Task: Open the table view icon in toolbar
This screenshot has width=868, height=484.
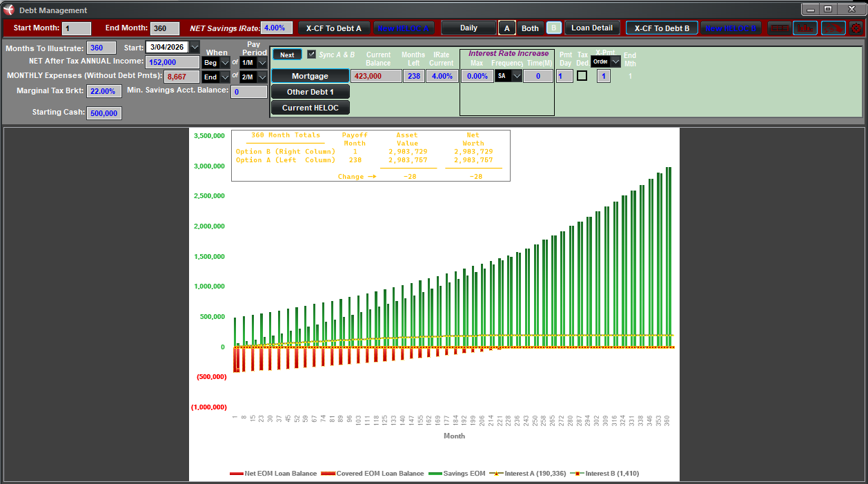Action: click(x=779, y=28)
